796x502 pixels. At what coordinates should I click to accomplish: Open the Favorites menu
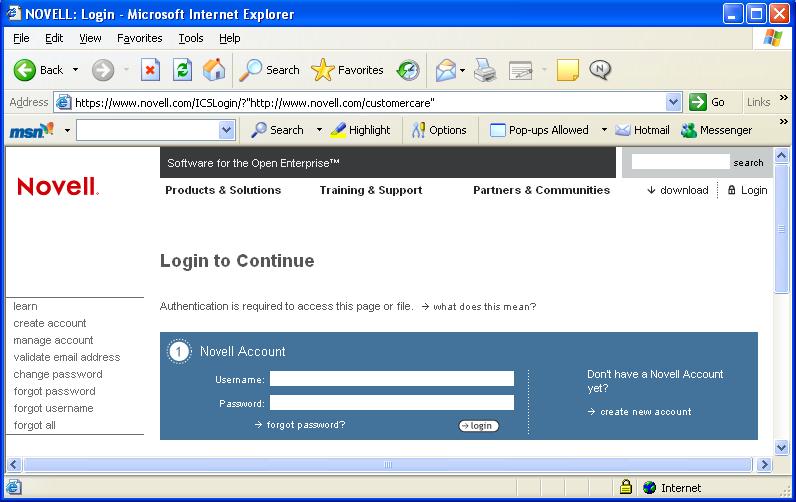pos(140,38)
